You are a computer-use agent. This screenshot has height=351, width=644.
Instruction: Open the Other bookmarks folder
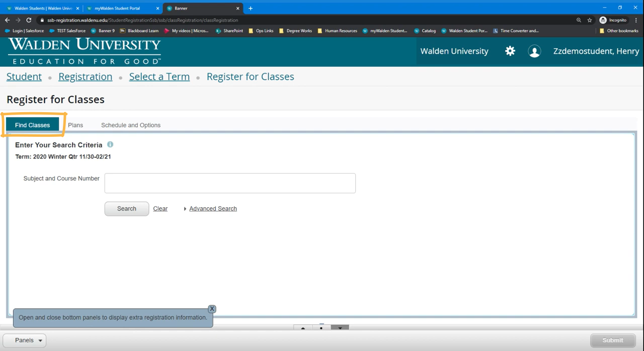619,31
